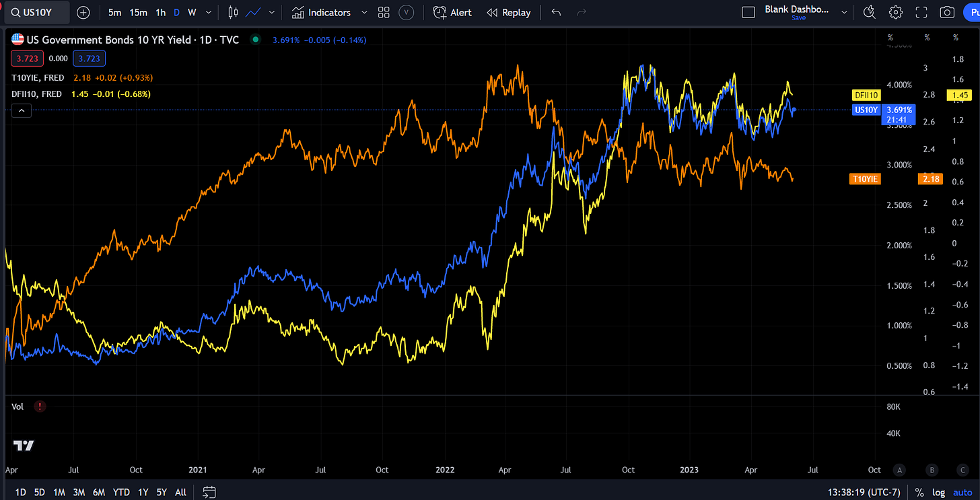Toggle the D daily timeframe
Screen dimensions: 980x500
tap(176, 12)
